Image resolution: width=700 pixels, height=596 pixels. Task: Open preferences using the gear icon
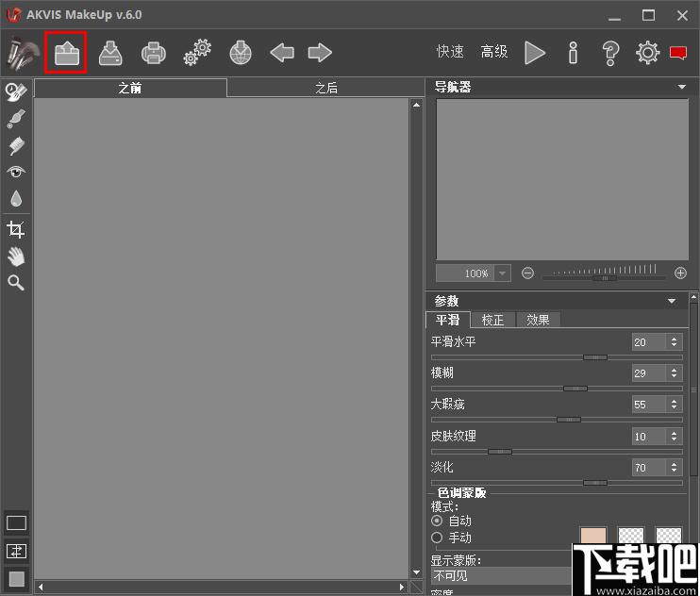[x=647, y=53]
